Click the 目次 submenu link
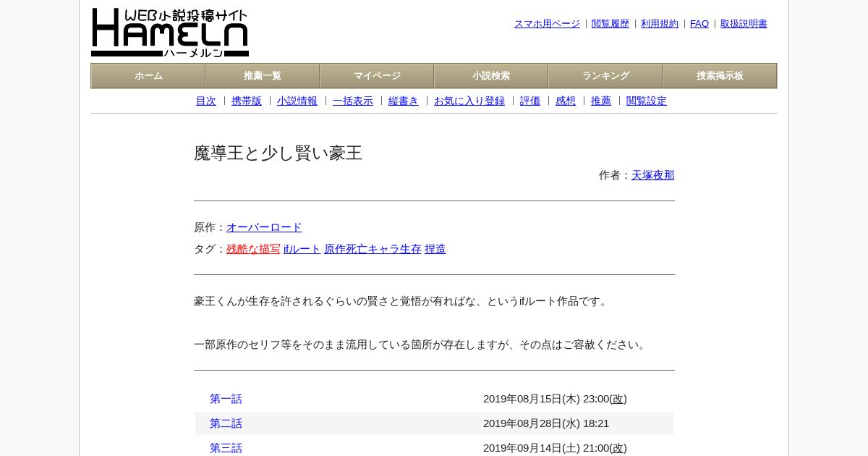This screenshot has width=868, height=456. (x=206, y=101)
